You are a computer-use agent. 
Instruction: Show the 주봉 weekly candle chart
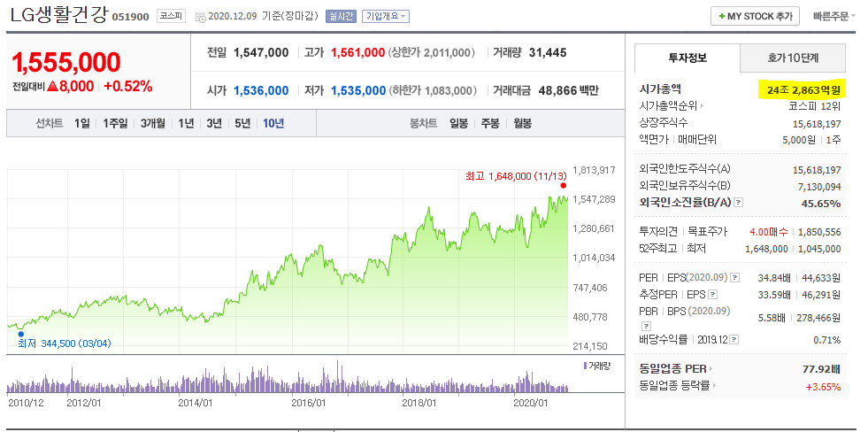tap(490, 124)
